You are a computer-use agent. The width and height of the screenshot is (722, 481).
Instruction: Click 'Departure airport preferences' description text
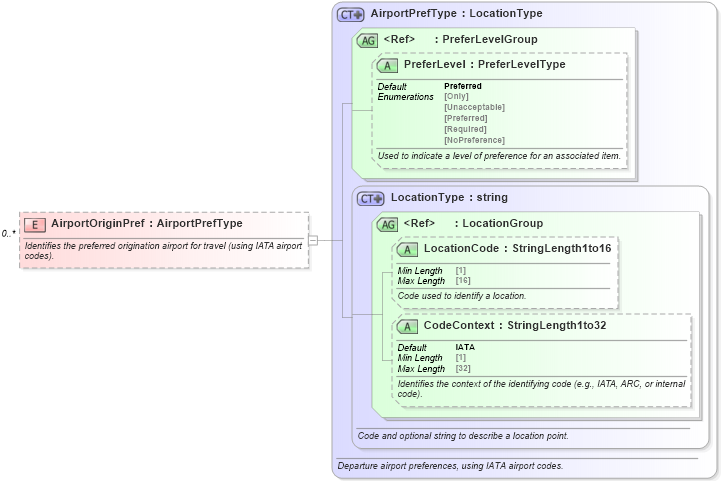450,466
